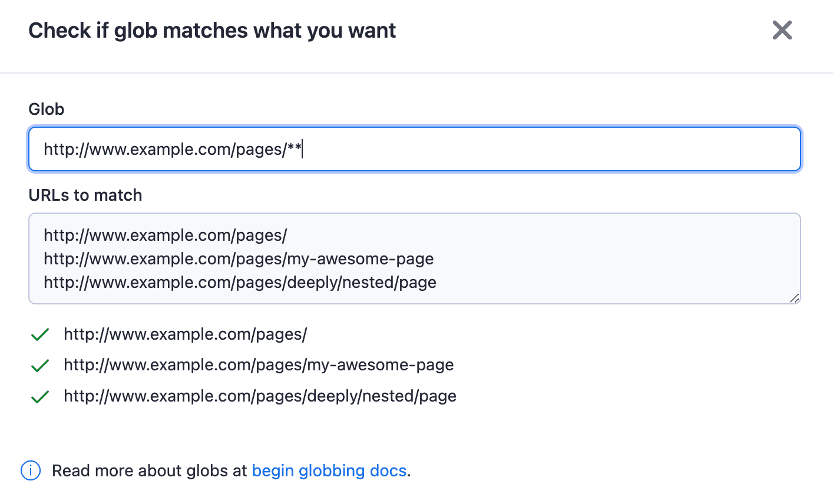This screenshot has height=504, width=833.
Task: Click the green checkmark next to my-awesome-page URL
Action: [39, 365]
